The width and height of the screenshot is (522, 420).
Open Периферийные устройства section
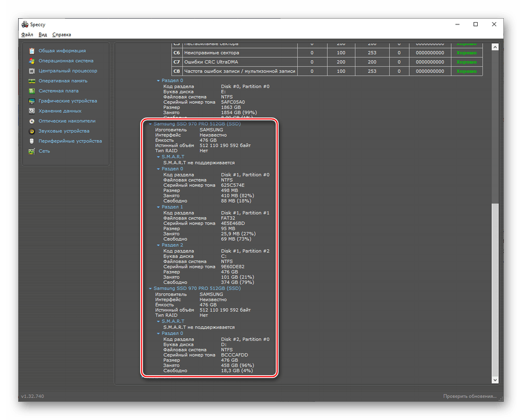[70, 141]
